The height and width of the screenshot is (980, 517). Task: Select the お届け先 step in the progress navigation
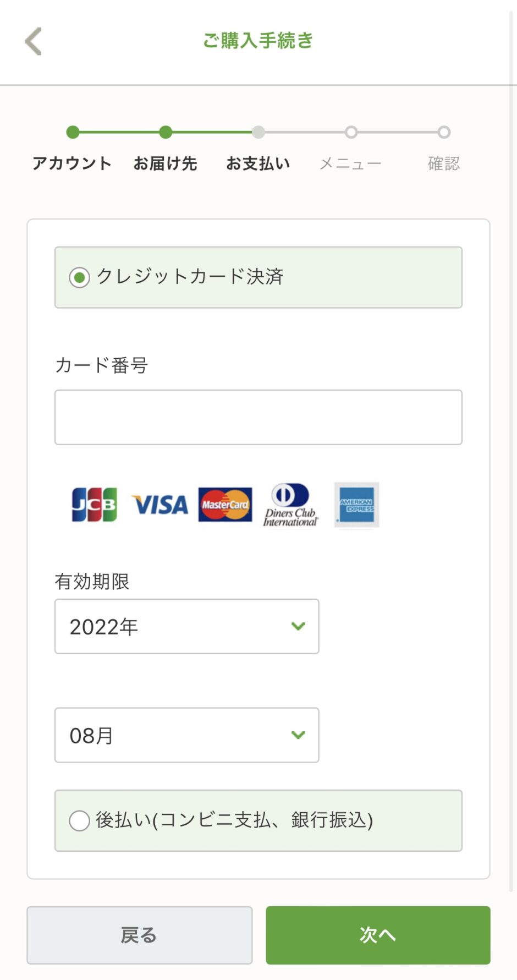pos(166,132)
